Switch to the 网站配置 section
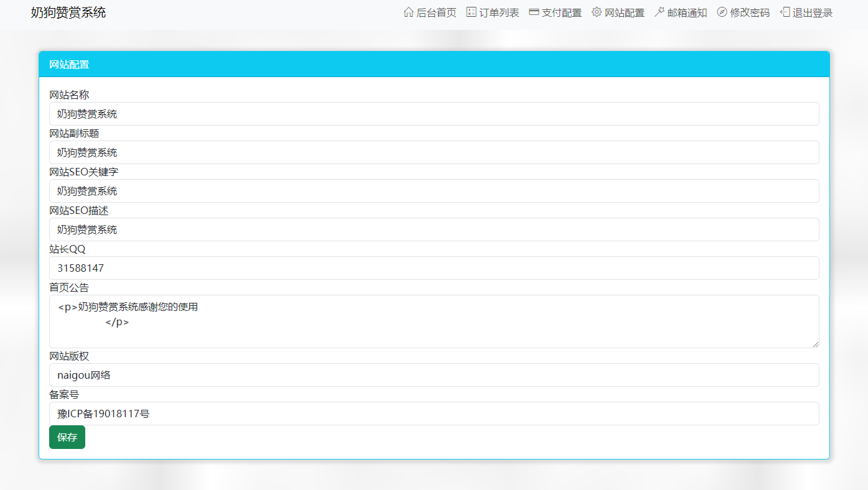 tap(623, 12)
